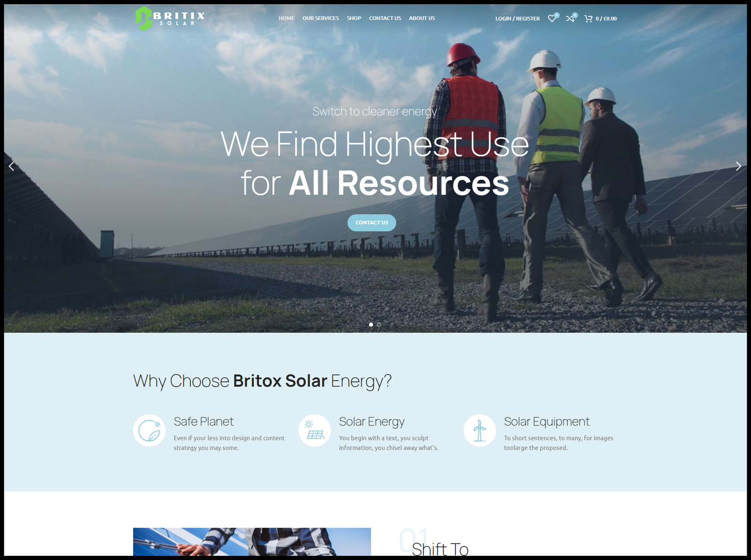Open the wishlist heart icon
The width and height of the screenshot is (751, 560).
(552, 18)
